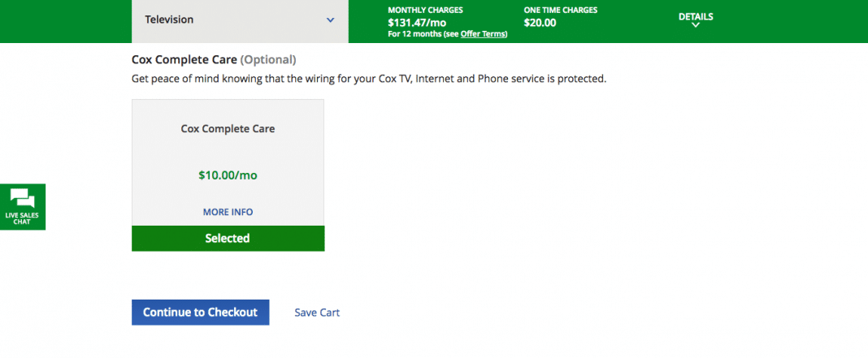
Task: Open the Offer Terms link
Action: [483, 34]
